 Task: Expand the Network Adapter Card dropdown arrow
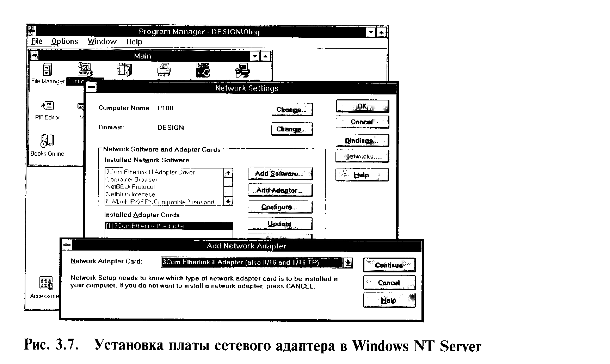[348, 263]
